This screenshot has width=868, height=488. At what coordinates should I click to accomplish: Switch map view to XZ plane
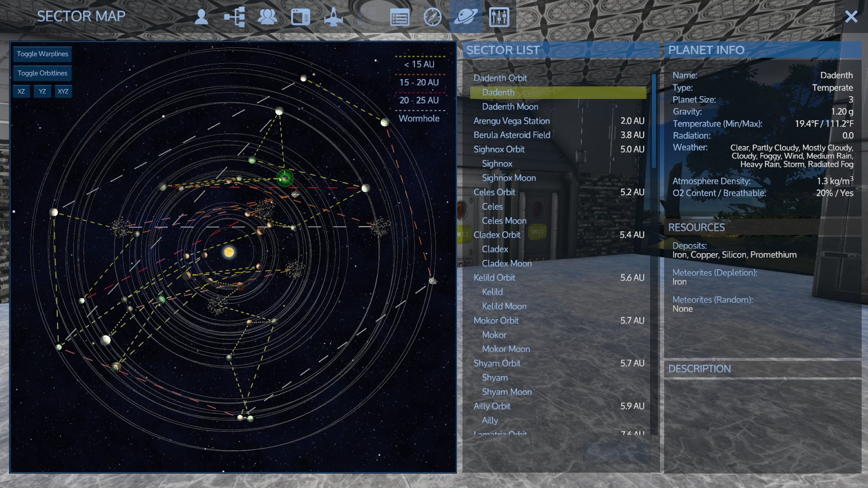21,91
